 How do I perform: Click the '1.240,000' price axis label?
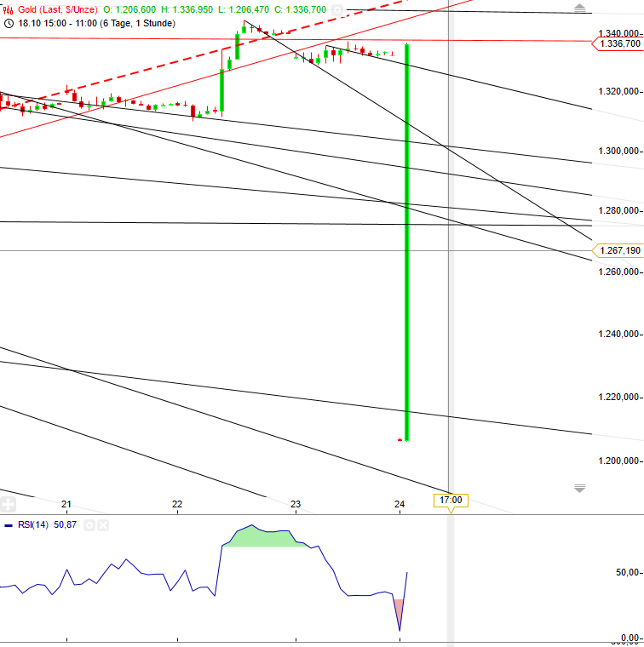point(618,334)
